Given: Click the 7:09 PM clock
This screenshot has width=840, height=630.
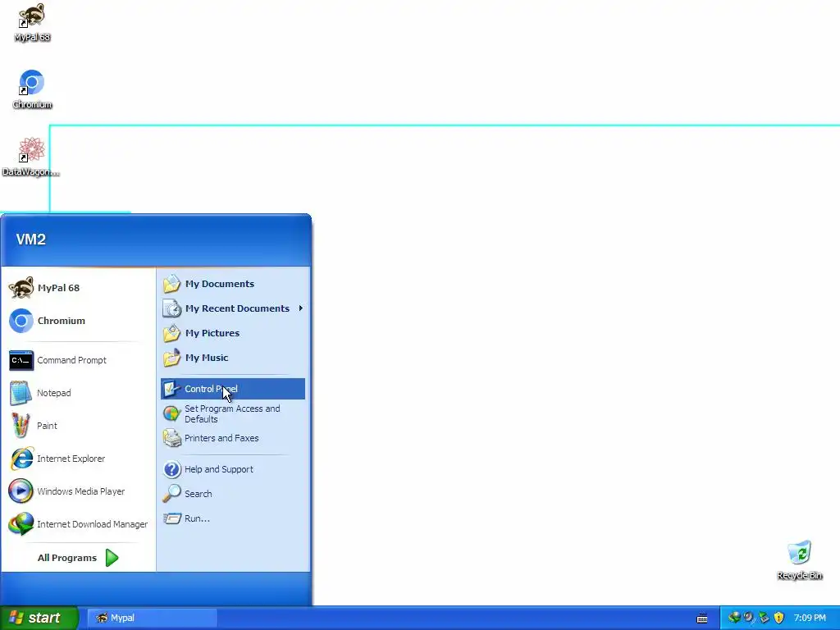Looking at the screenshot, I should (x=810, y=618).
